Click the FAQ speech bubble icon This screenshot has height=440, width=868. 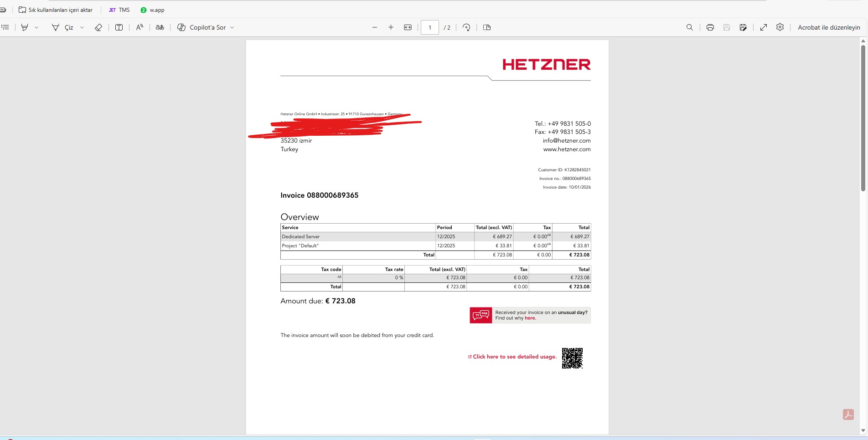click(481, 315)
